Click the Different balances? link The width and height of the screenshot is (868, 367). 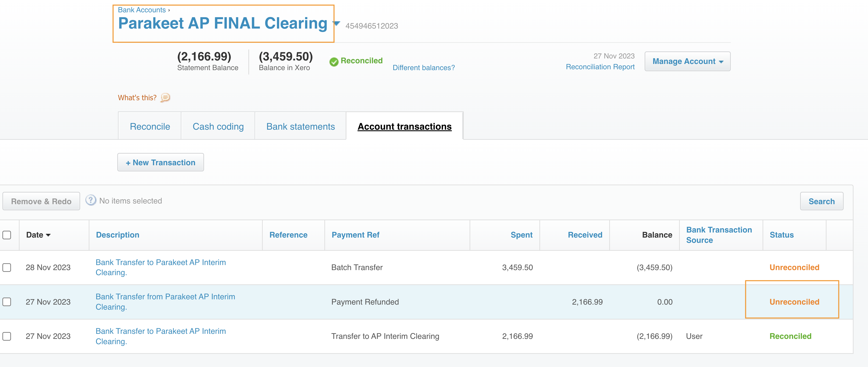[x=423, y=68]
